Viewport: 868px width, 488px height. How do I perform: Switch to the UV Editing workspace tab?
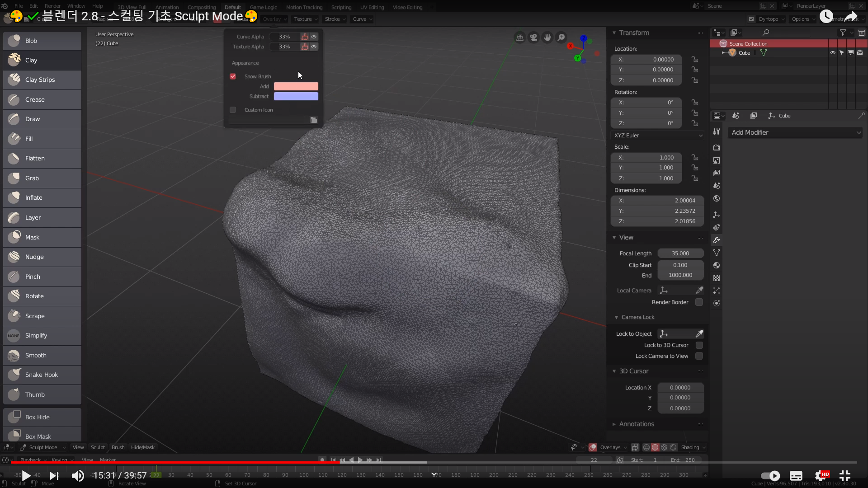tap(372, 7)
